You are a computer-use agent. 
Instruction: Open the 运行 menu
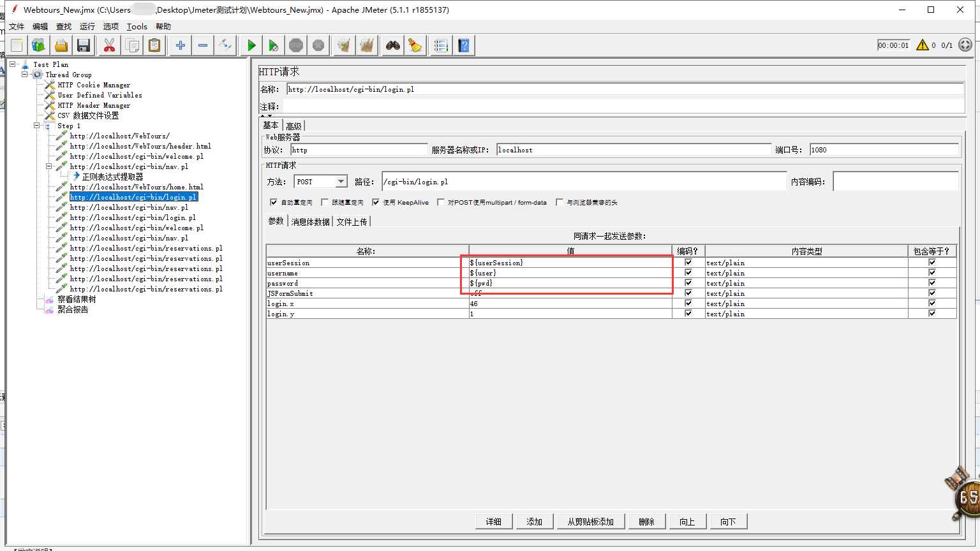pos(87,26)
